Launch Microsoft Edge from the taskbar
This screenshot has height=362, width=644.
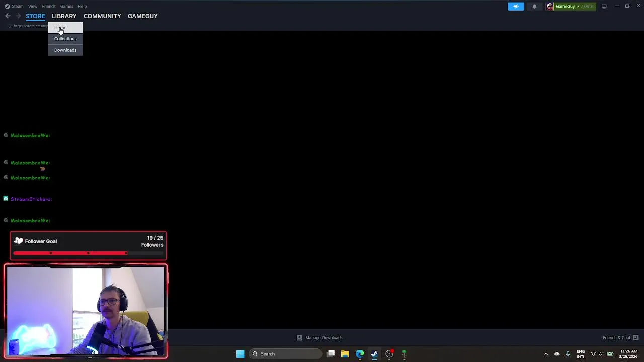pyautogui.click(x=360, y=354)
